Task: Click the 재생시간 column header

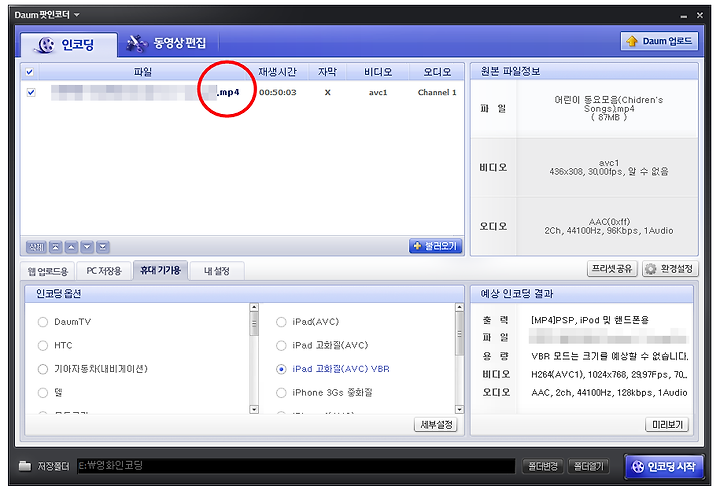Action: pos(277,72)
